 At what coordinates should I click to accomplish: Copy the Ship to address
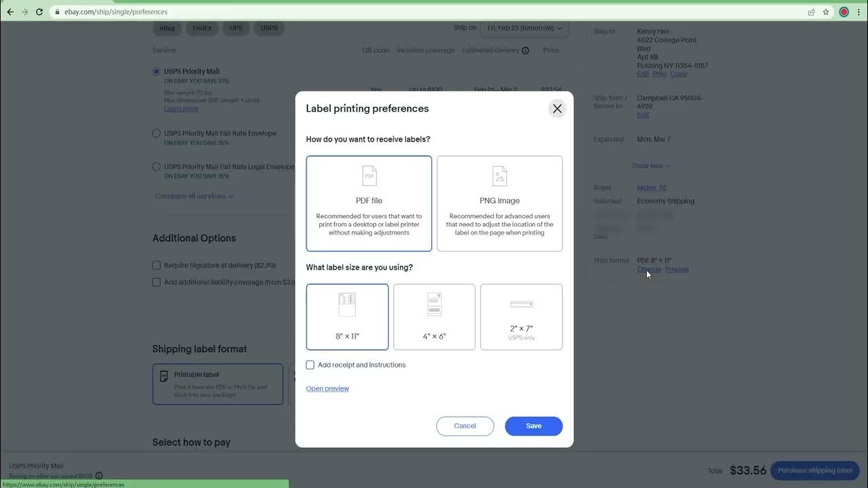point(679,74)
